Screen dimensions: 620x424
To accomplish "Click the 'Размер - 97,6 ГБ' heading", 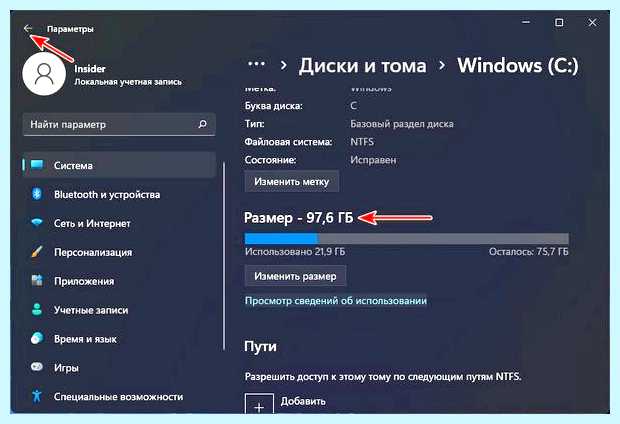I will [x=299, y=218].
